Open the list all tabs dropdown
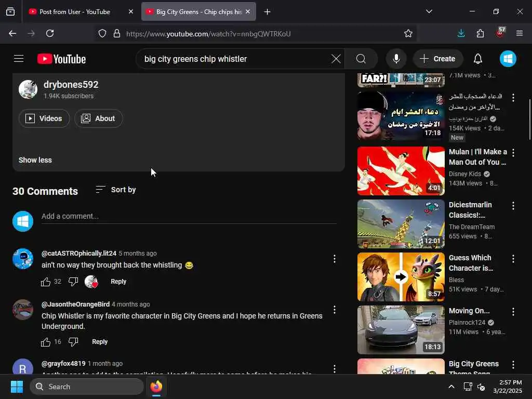532x399 pixels. (429, 11)
